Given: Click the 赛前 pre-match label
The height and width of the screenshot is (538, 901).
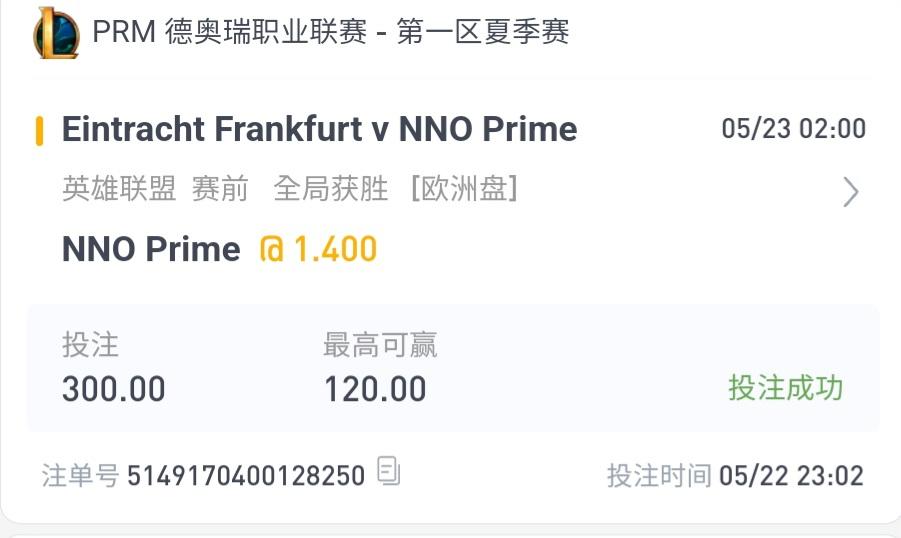Looking at the screenshot, I should click(x=220, y=188).
